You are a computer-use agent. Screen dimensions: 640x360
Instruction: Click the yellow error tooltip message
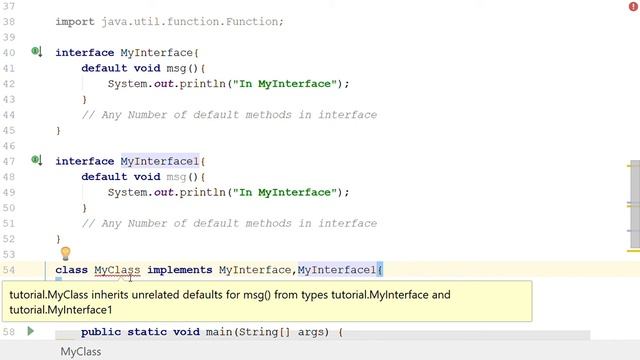click(x=267, y=301)
